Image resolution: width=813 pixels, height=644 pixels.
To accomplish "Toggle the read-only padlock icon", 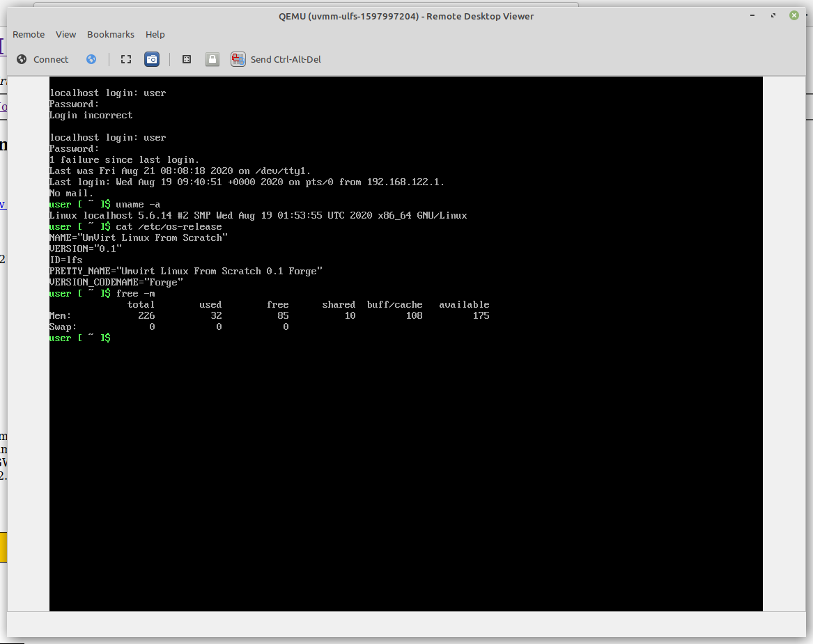I will (212, 60).
